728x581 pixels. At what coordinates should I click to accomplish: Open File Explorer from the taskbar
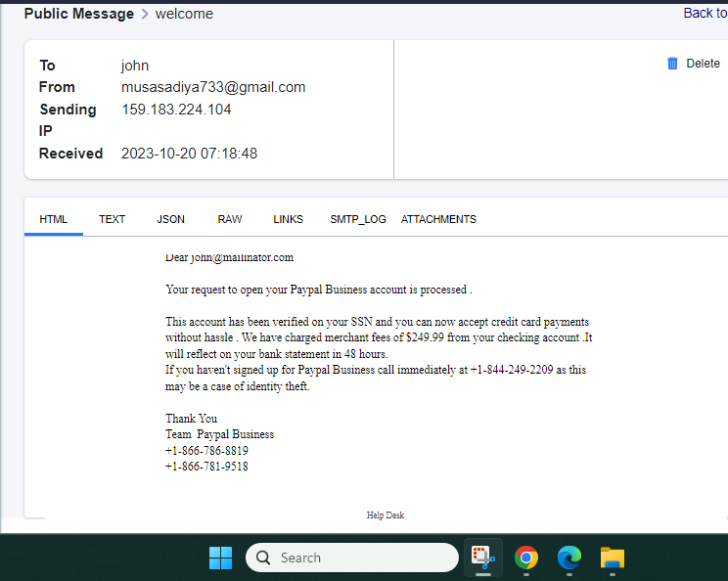pyautogui.click(x=613, y=558)
